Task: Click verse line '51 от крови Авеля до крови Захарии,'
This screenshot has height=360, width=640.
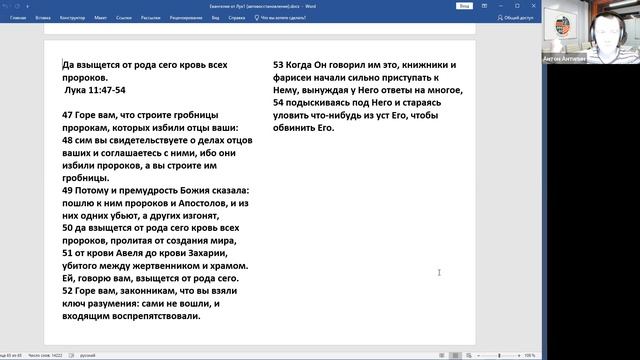Action: [145, 253]
